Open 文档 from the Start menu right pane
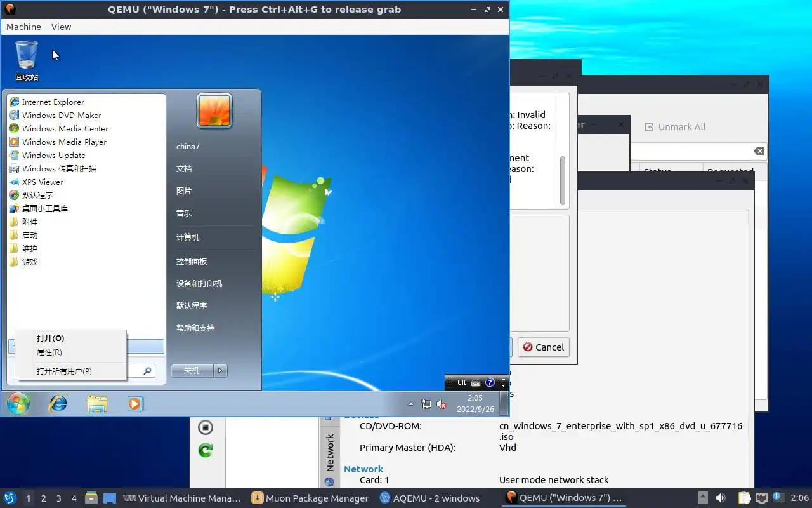Viewport: 812px width, 508px height. pos(184,168)
